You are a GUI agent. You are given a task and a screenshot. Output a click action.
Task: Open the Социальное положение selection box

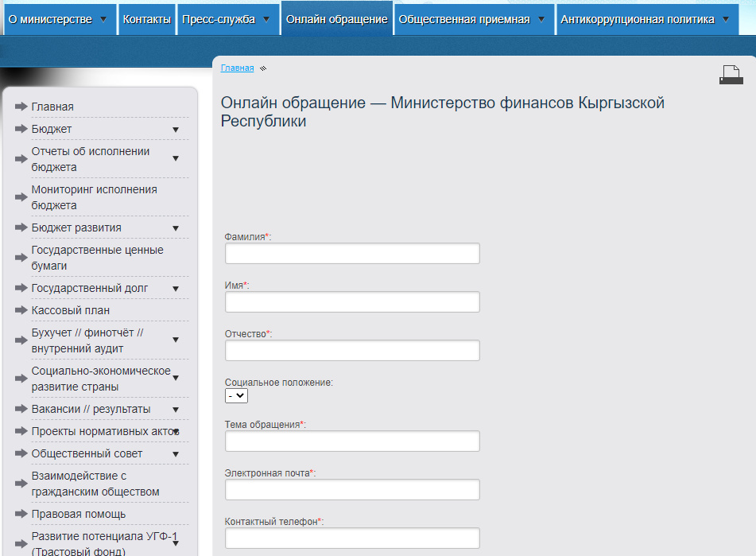point(236,395)
